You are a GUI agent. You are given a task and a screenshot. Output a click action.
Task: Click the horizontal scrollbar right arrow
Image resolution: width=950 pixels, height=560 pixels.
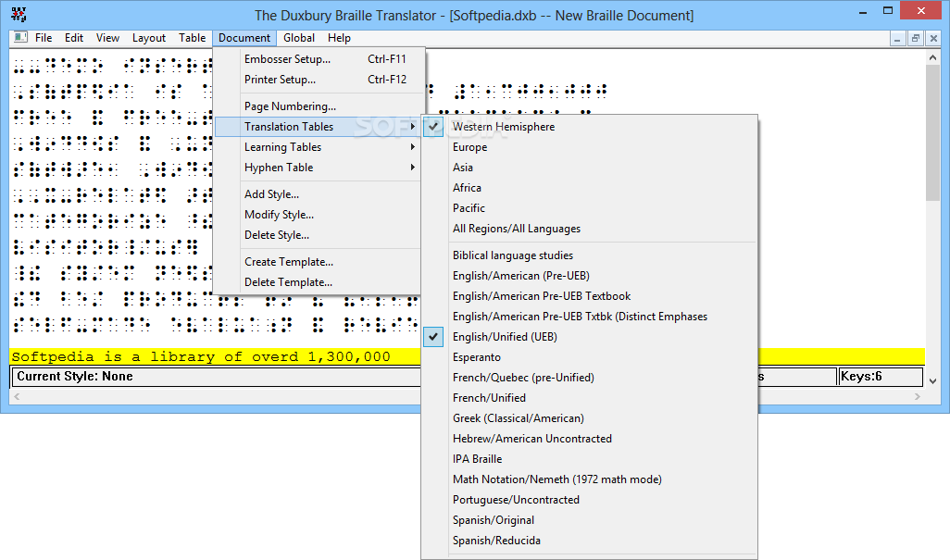pyautogui.click(x=918, y=396)
